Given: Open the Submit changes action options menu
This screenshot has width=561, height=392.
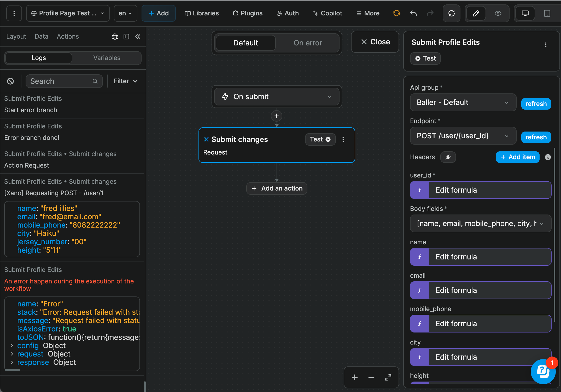Looking at the screenshot, I should 343,139.
